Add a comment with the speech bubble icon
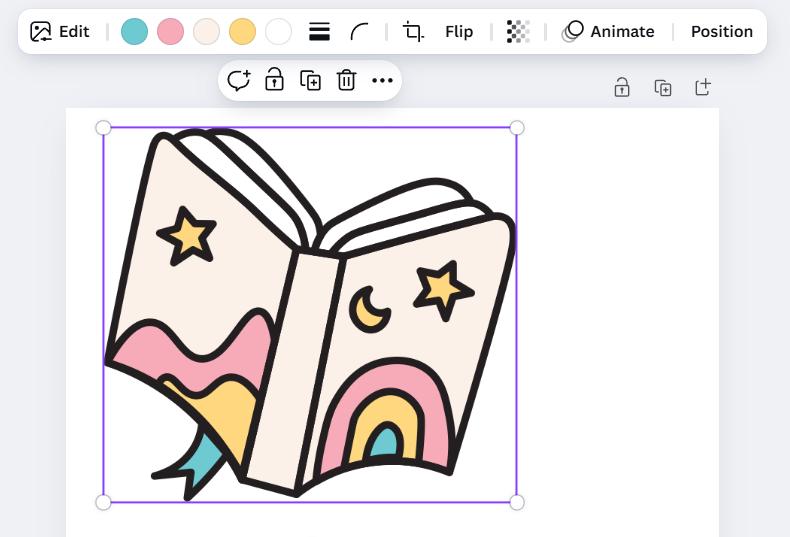Screen dimensions: 790x537 238,81
